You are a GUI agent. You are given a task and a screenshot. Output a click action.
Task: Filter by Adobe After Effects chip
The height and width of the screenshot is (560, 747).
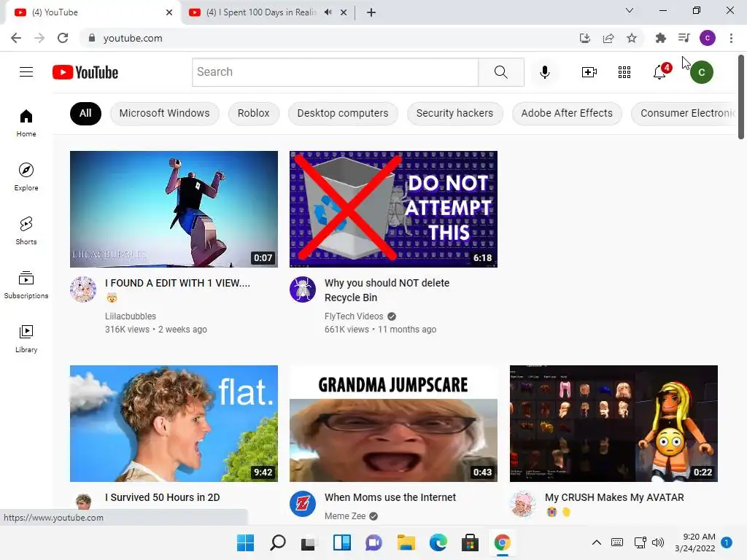[x=567, y=113]
